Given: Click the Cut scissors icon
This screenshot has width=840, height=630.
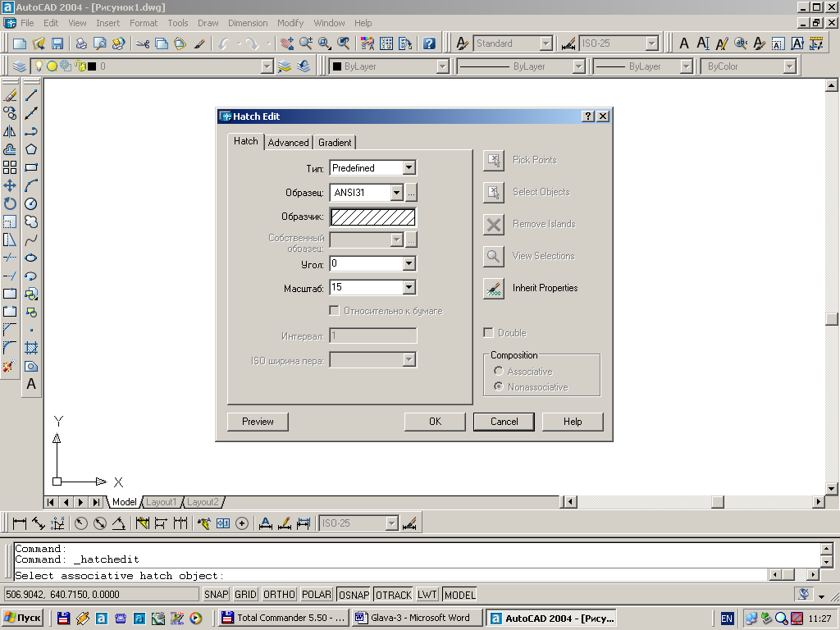Looking at the screenshot, I should point(143,43).
